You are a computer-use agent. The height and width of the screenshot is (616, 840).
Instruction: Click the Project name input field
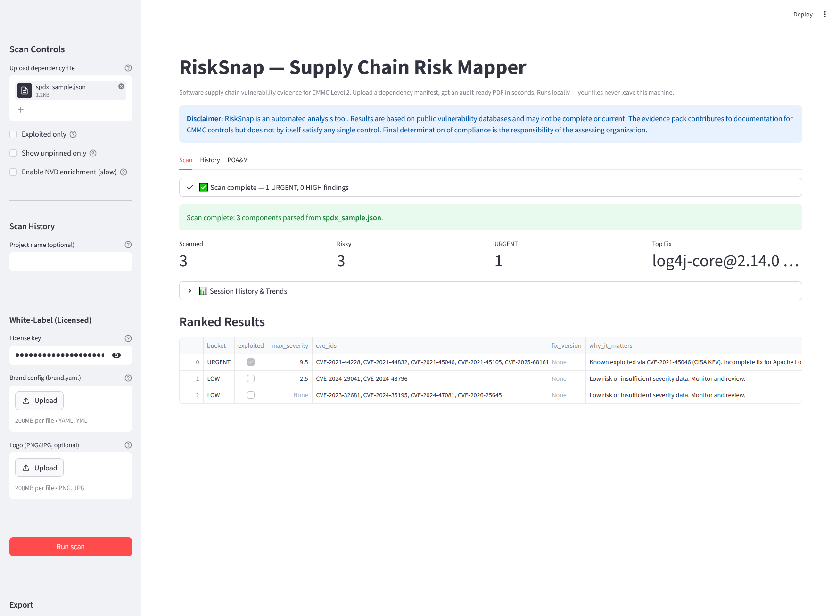click(x=71, y=262)
